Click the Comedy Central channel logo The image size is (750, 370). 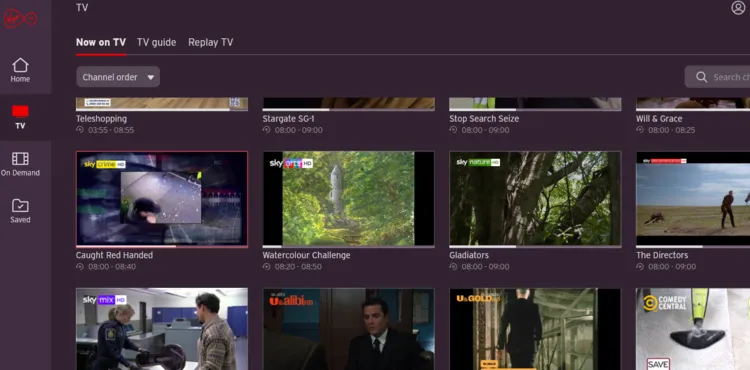tap(665, 303)
